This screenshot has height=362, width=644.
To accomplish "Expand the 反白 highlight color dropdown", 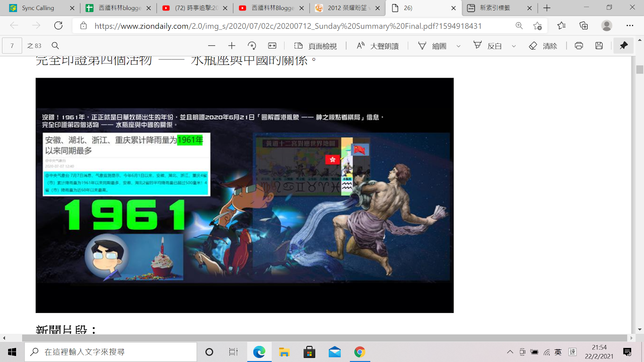I will tap(514, 46).
